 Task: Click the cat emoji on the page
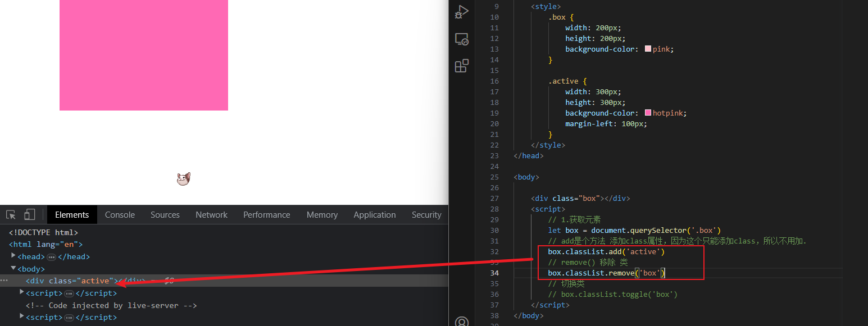(183, 179)
